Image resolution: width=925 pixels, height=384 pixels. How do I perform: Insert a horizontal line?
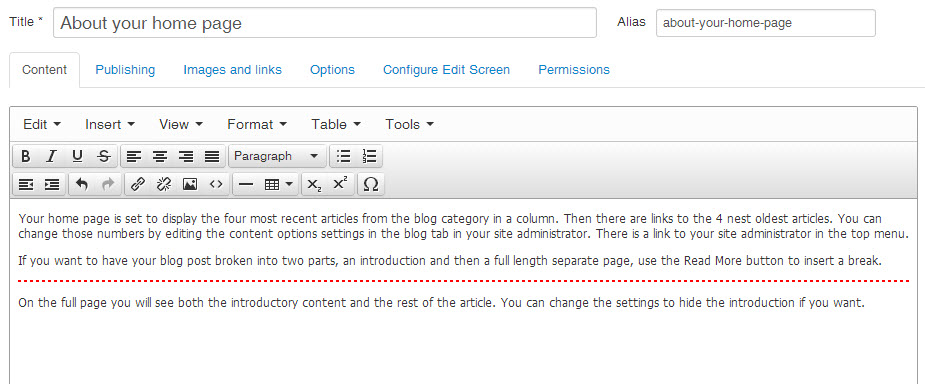[246, 185]
